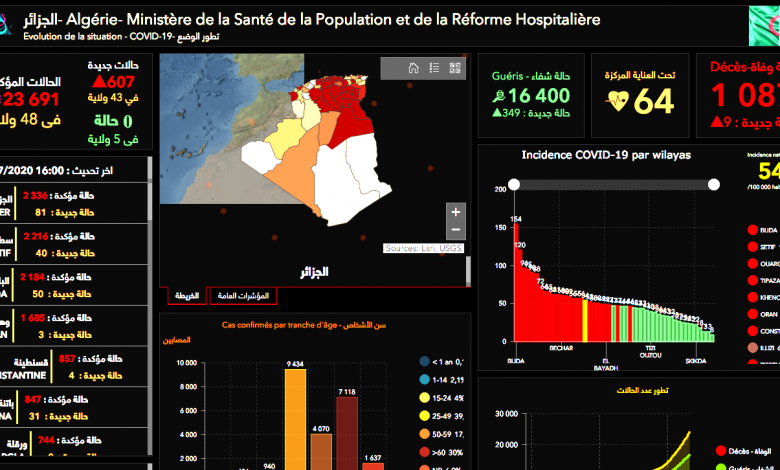Click the Esri, USGS sources attribution

423,248
